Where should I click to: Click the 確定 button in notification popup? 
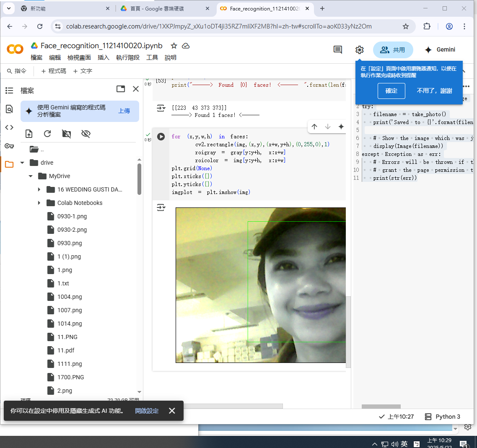(x=391, y=91)
